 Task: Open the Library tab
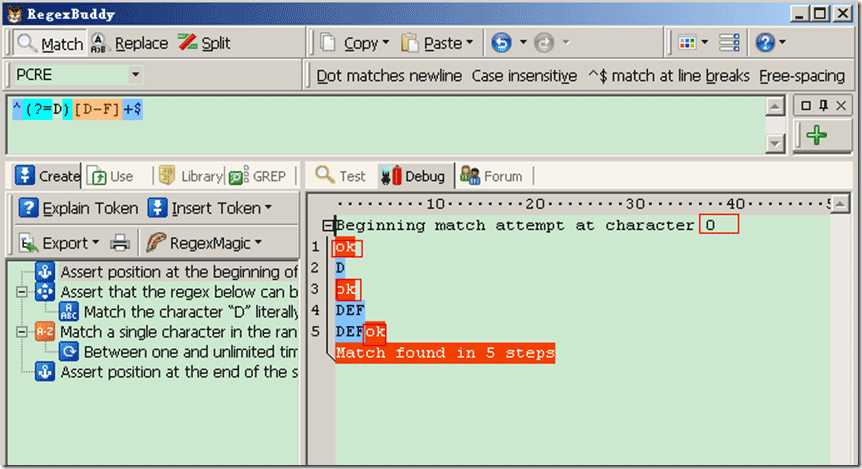tap(190, 176)
